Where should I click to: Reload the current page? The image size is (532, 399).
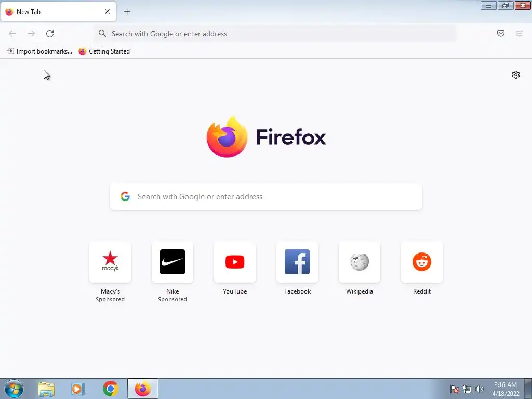pos(50,34)
